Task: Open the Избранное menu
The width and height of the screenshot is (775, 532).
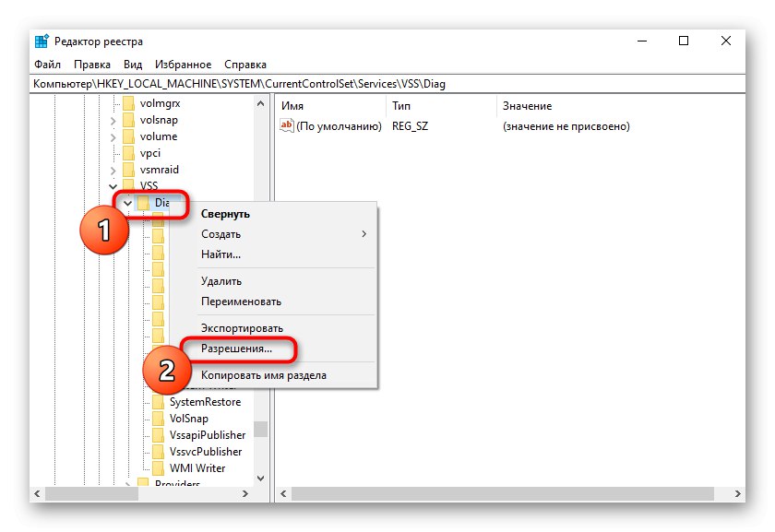Action: click(x=183, y=65)
